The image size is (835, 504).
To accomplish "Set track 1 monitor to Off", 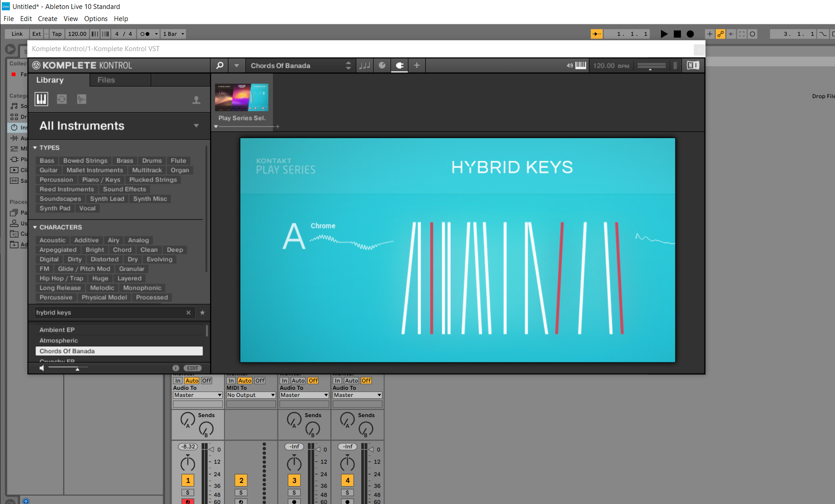I will [x=207, y=381].
